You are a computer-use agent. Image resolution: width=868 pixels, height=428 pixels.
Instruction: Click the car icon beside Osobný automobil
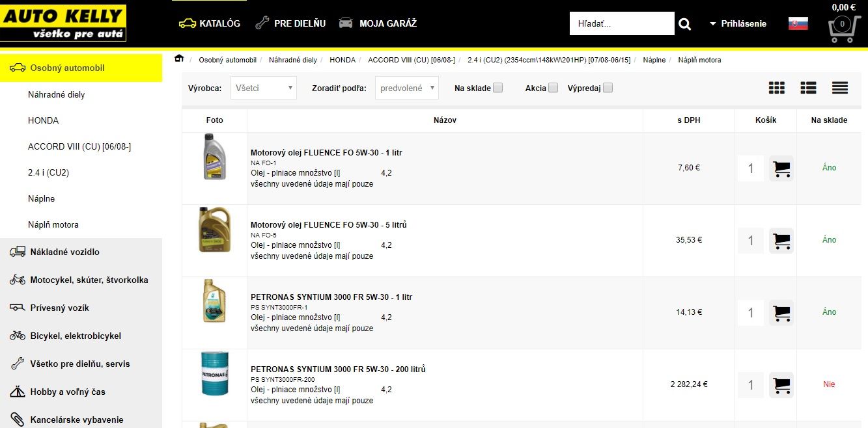point(18,68)
